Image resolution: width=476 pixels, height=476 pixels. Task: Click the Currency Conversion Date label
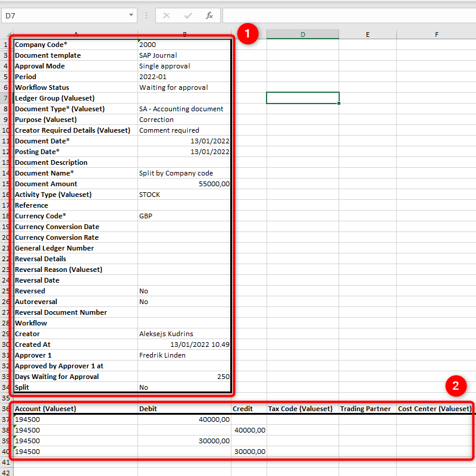coord(57,227)
